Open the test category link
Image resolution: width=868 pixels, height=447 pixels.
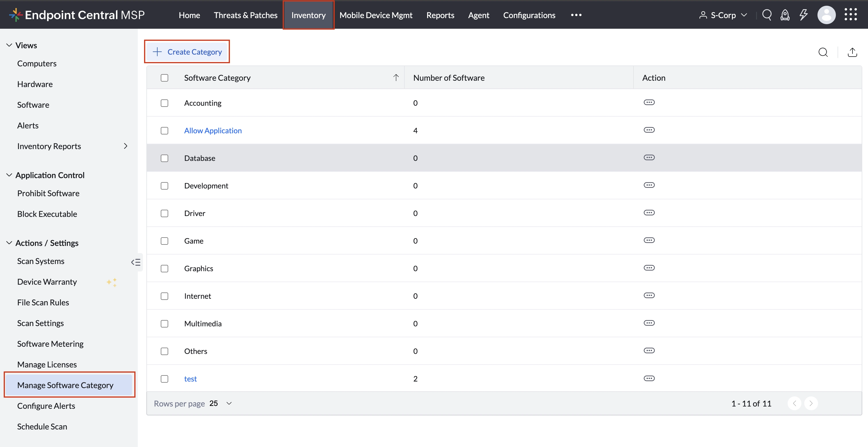click(x=190, y=379)
